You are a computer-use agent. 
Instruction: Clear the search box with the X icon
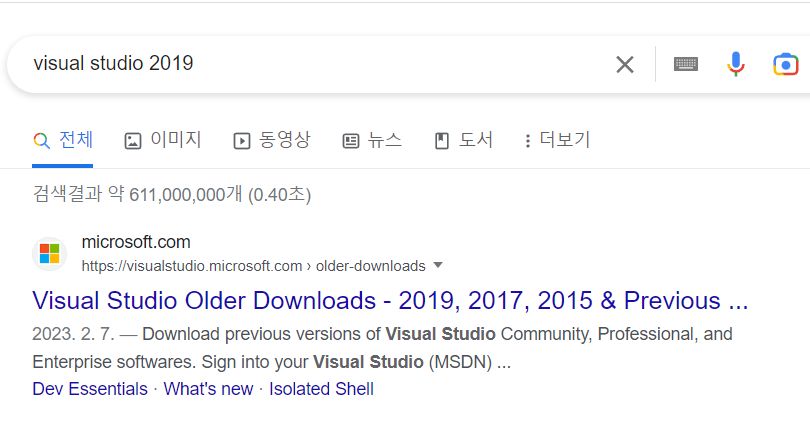pos(625,65)
